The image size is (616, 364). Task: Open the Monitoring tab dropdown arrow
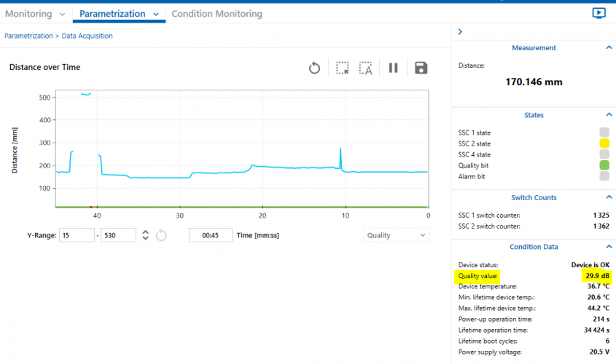pyautogui.click(x=62, y=15)
